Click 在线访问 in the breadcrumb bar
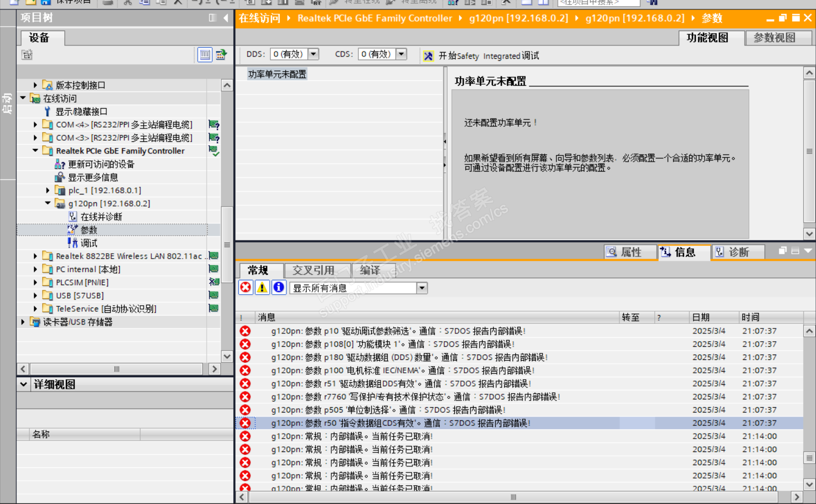Viewport: 816px width, 504px height. coord(260,18)
